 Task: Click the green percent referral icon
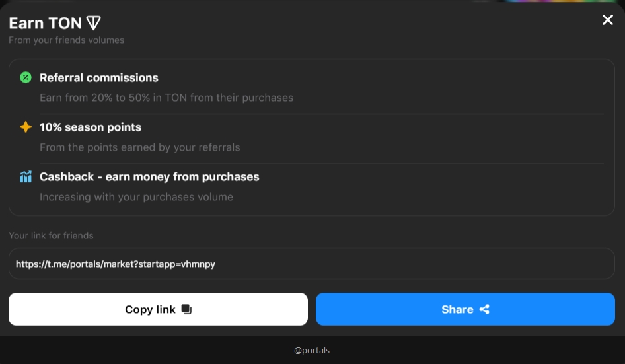pyautogui.click(x=26, y=77)
